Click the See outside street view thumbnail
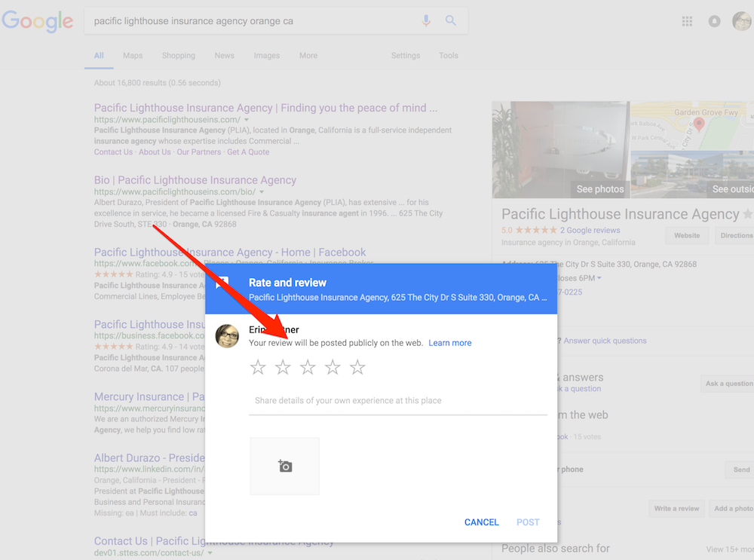This screenshot has height=560, width=754. point(692,175)
